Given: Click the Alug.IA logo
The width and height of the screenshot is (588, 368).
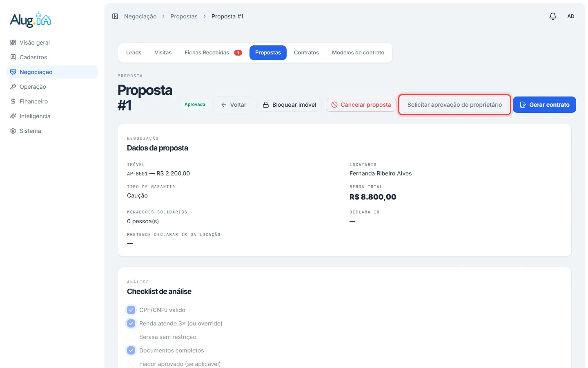Looking at the screenshot, I should (31, 20).
